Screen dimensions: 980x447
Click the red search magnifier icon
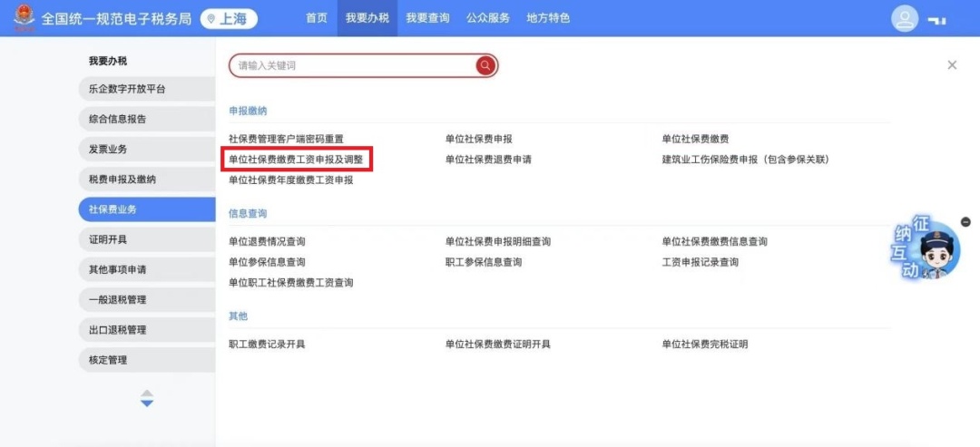pos(485,65)
